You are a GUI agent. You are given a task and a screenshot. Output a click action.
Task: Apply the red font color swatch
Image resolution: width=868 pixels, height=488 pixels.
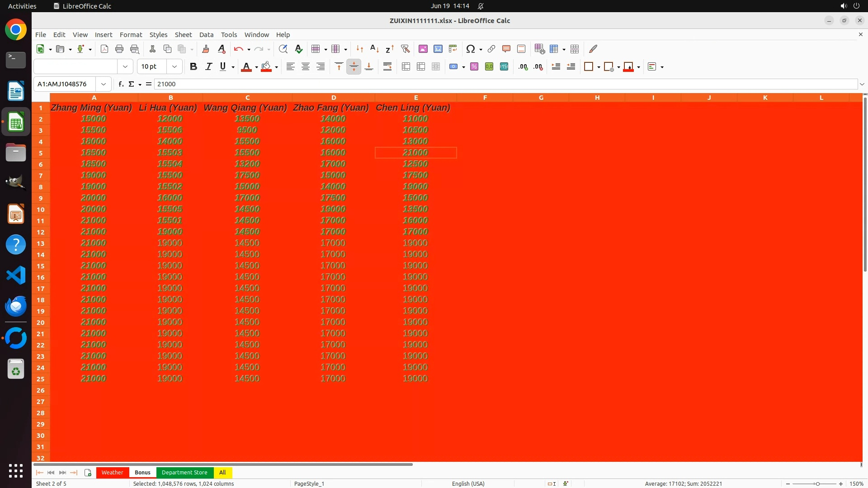(x=246, y=67)
